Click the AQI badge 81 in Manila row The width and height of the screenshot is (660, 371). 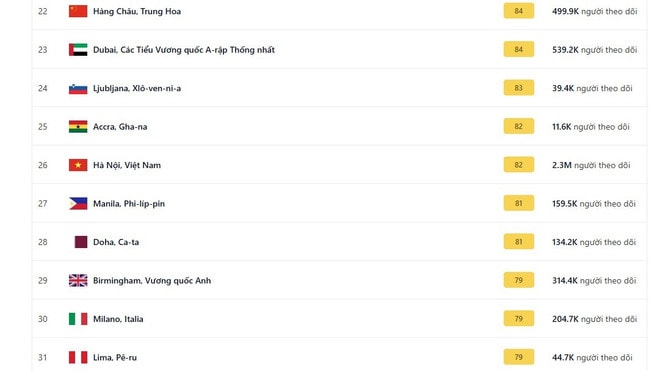click(x=519, y=203)
